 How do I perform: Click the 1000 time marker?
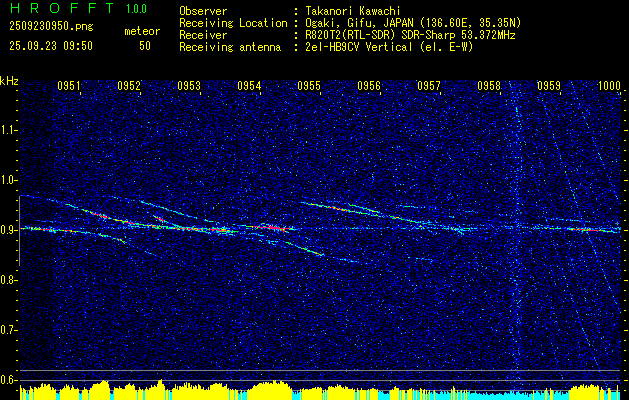tap(609, 86)
